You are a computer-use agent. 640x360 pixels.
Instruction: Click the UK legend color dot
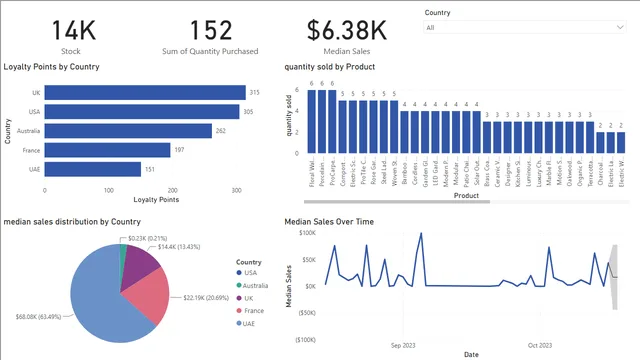tap(239, 298)
